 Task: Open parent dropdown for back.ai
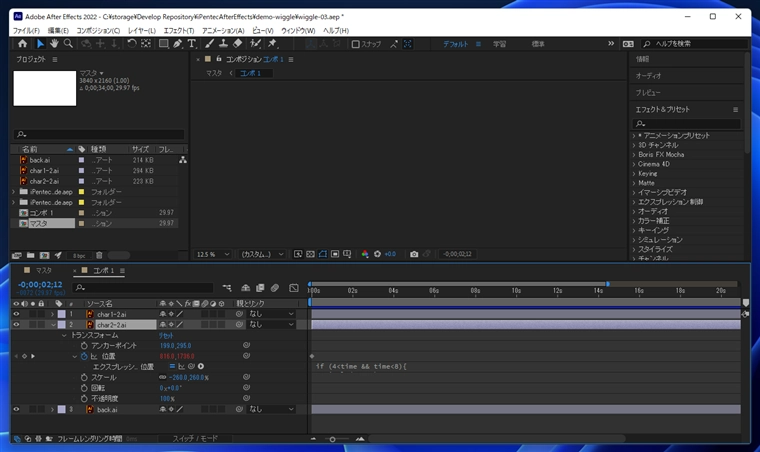click(x=271, y=409)
